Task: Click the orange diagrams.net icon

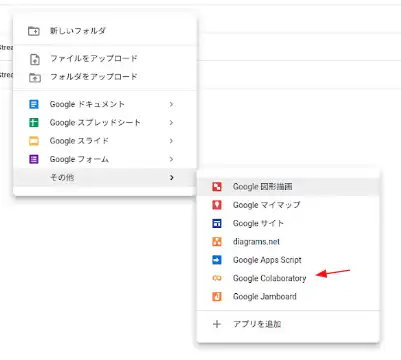Action: [x=217, y=241]
